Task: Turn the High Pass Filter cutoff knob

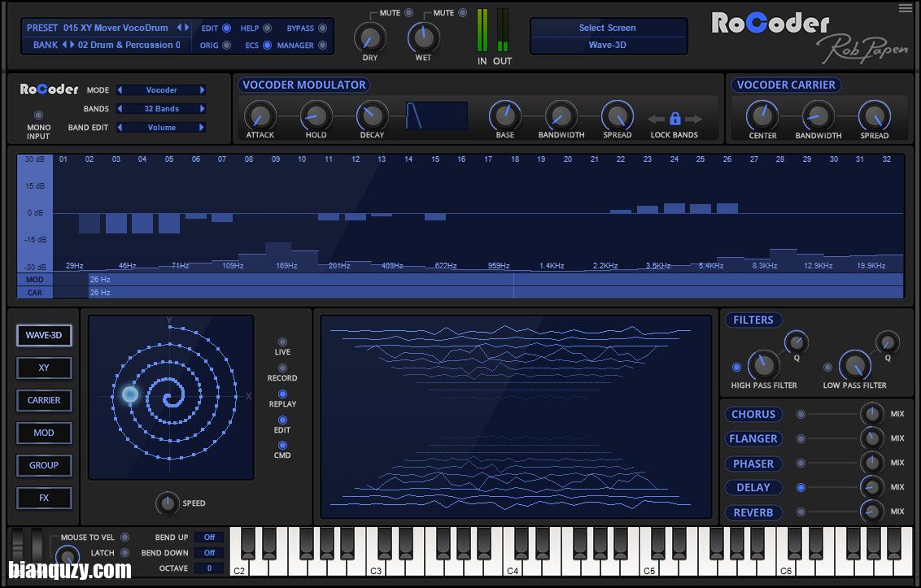Action: (764, 365)
